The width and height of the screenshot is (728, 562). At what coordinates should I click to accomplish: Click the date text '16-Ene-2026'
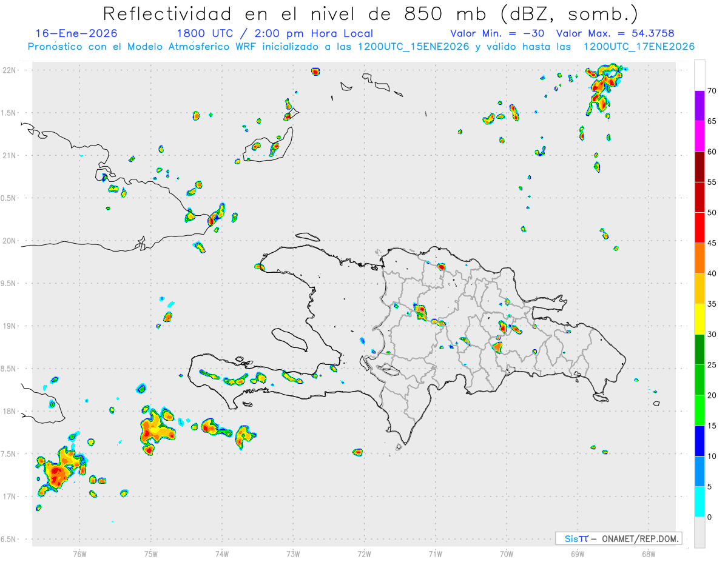click(76, 33)
